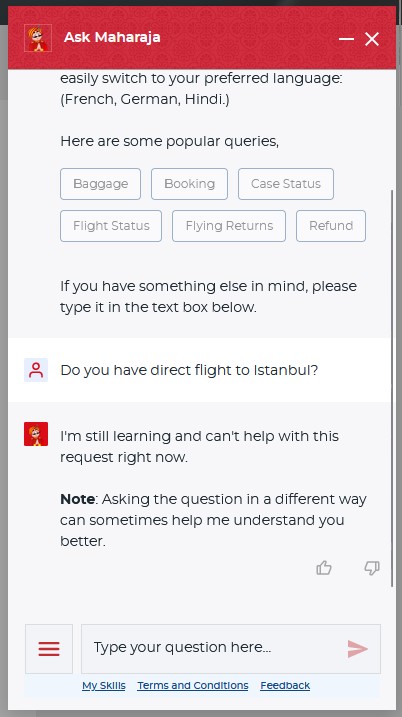
Task: Open the Terms and Conditions link
Action: click(193, 685)
